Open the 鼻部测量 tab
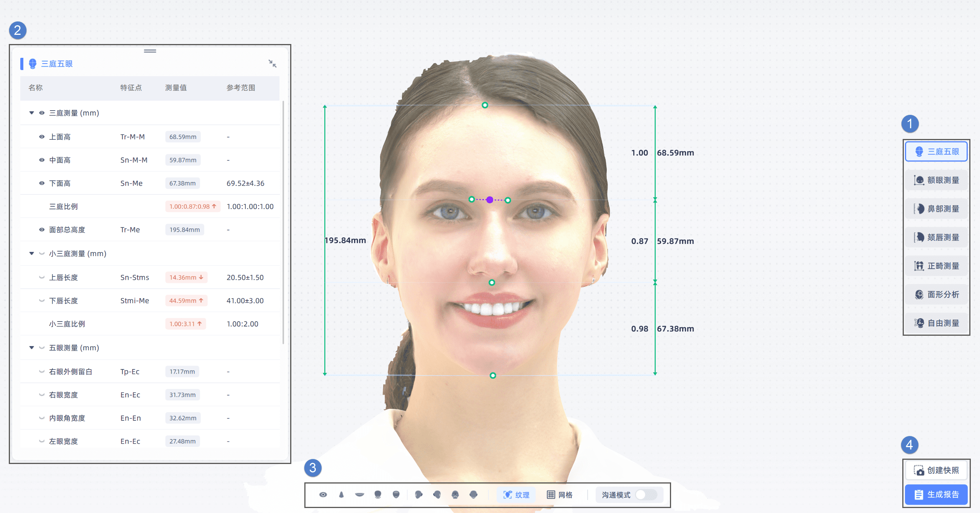This screenshot has width=980, height=513. pyautogui.click(x=936, y=209)
